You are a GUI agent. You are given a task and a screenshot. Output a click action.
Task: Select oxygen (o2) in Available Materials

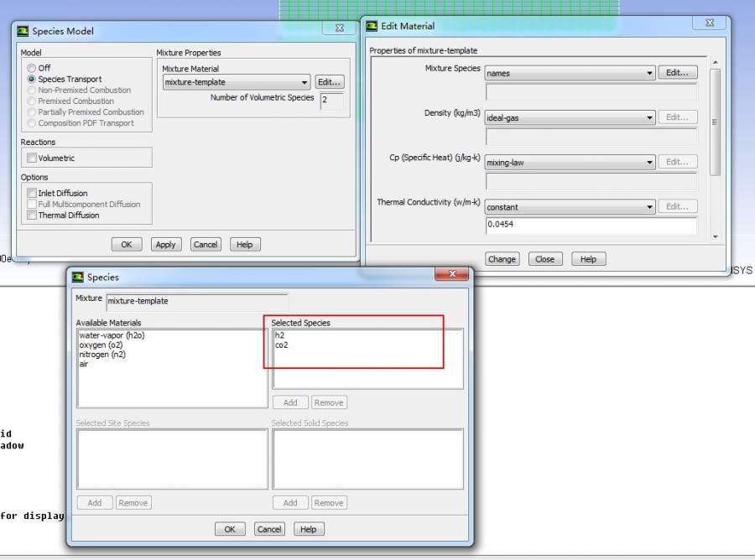pyautogui.click(x=102, y=345)
